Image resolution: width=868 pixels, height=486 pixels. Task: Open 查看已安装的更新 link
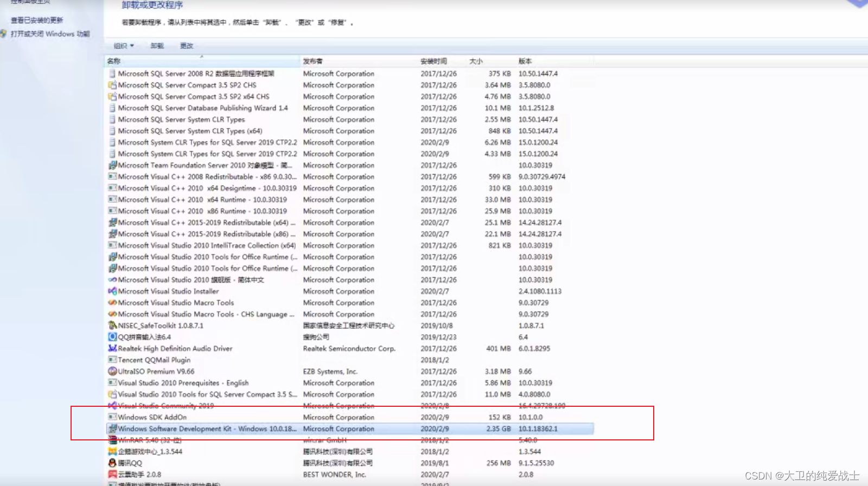pyautogui.click(x=37, y=21)
